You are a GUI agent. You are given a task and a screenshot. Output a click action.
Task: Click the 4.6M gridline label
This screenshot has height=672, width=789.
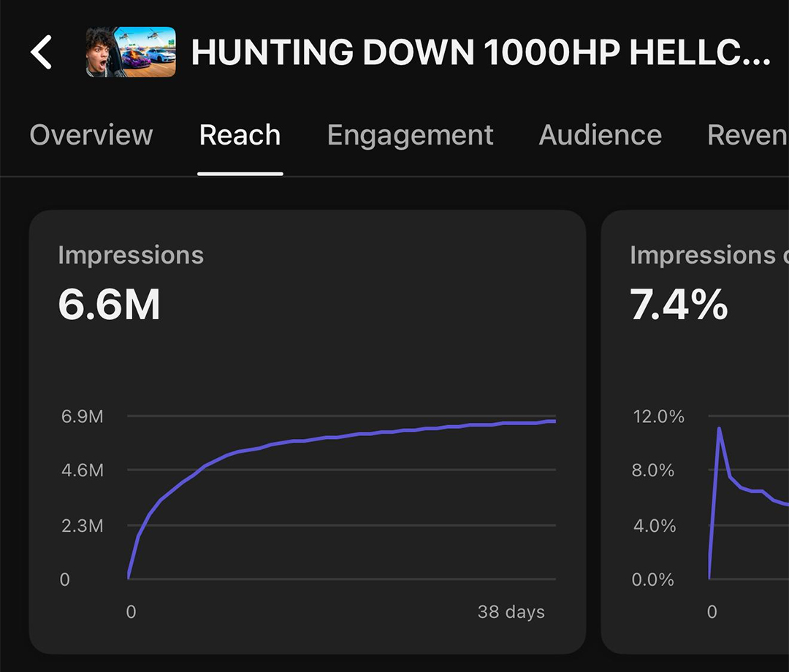(x=83, y=470)
